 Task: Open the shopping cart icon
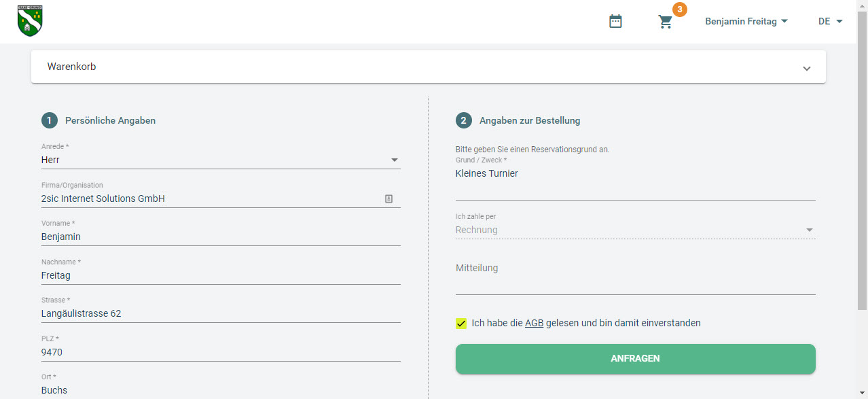666,22
